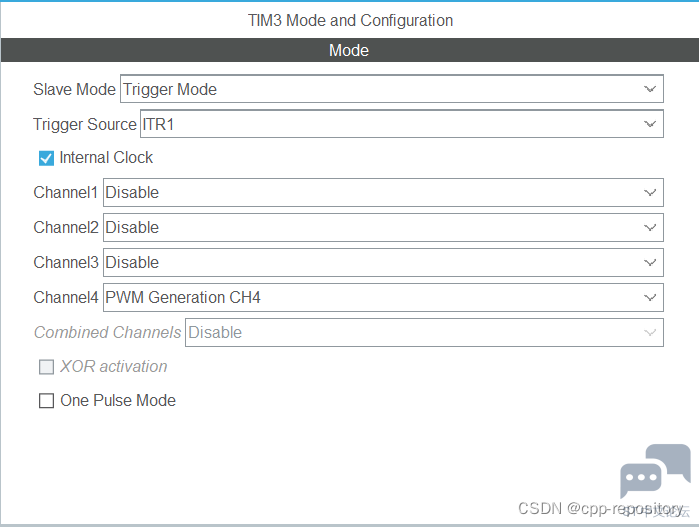Open the Channel4 PWM Generation CH4 dropdown
The height and width of the screenshot is (527, 699).
coord(383,297)
